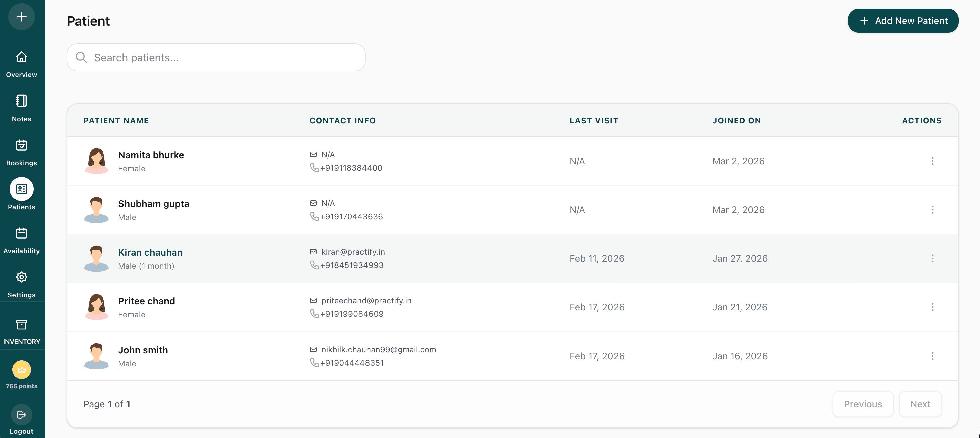Select the Logout icon at sidebar bottom
This screenshot has width=980, height=438.
click(x=21, y=414)
